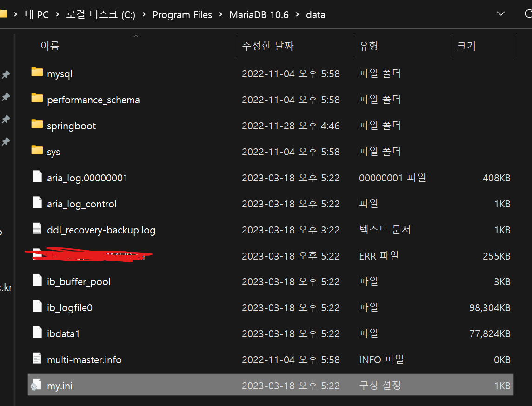Sort by the 수정한 날짜 column header
Image resolution: width=532 pixels, height=406 pixels.
268,46
